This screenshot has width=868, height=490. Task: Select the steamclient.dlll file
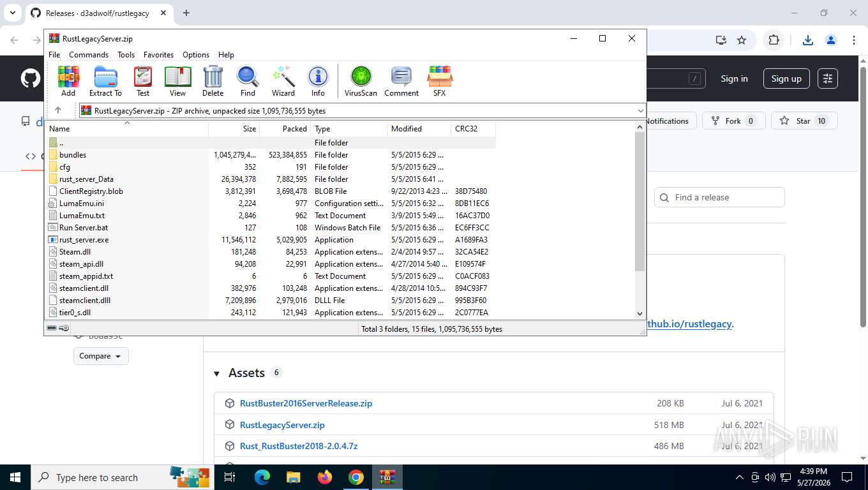(271, 301)
